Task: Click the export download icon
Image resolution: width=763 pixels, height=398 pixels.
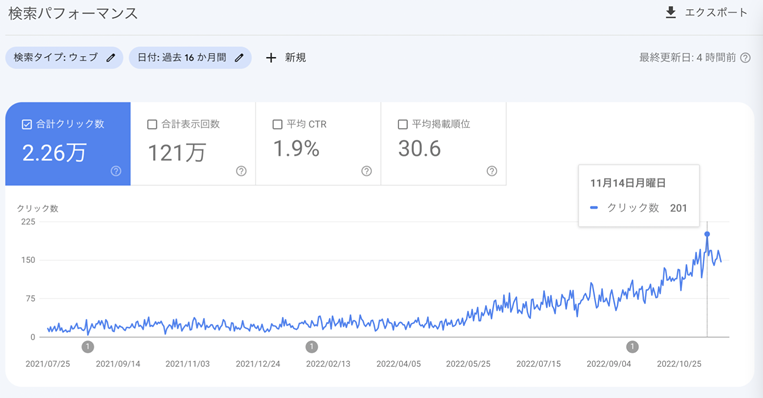Action: pyautogui.click(x=671, y=13)
